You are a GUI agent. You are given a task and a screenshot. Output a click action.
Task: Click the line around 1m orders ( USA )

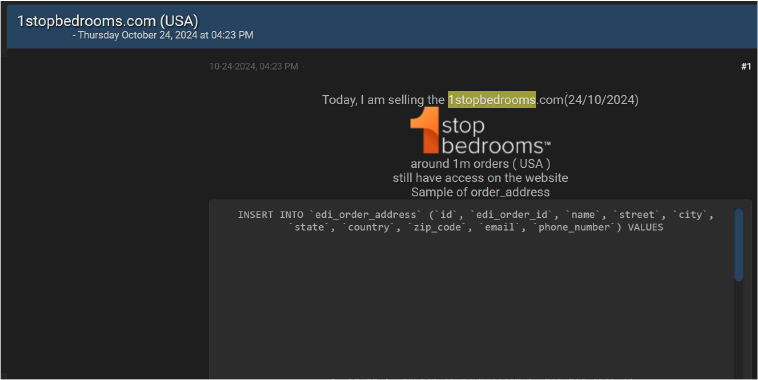pos(481,164)
